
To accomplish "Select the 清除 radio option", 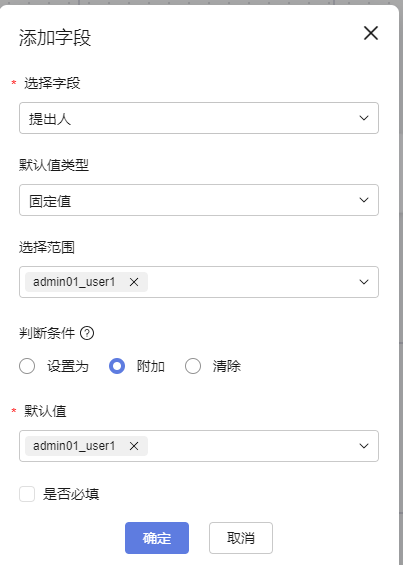I will tap(193, 366).
